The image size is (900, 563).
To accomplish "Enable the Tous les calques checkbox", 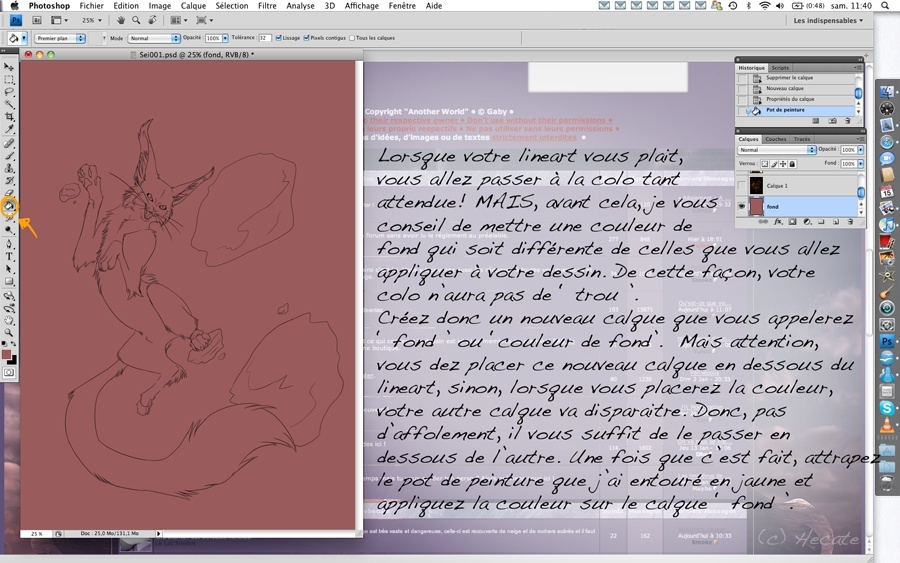I will click(x=352, y=38).
